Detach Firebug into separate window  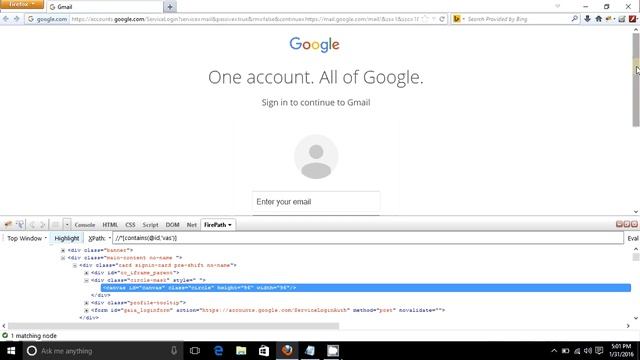[627, 224]
